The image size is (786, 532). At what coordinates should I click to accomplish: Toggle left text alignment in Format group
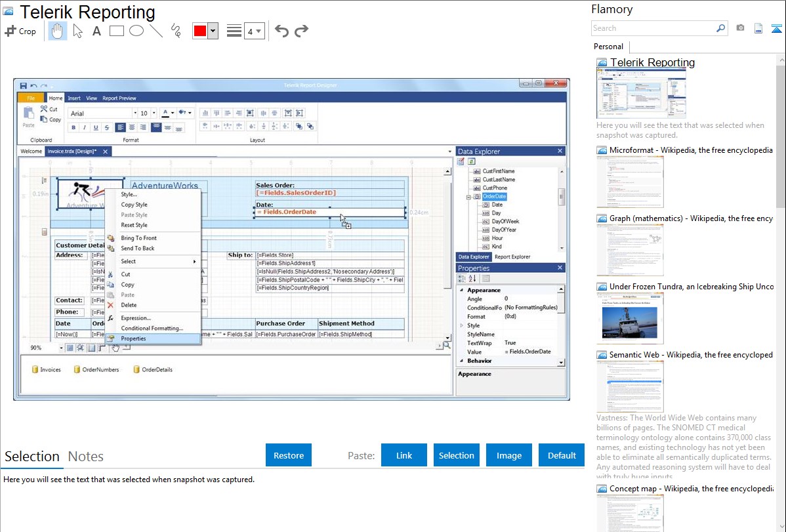[x=120, y=127]
